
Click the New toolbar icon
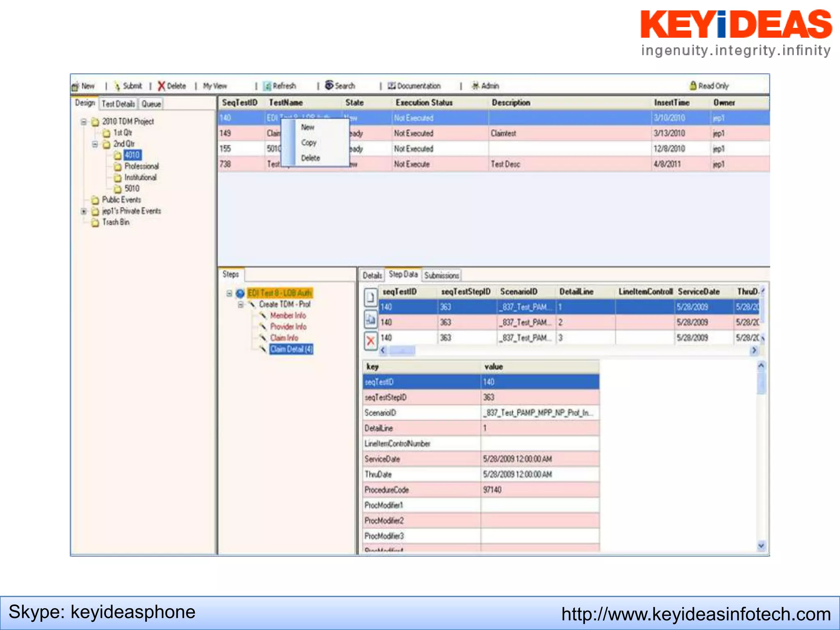pyautogui.click(x=75, y=86)
